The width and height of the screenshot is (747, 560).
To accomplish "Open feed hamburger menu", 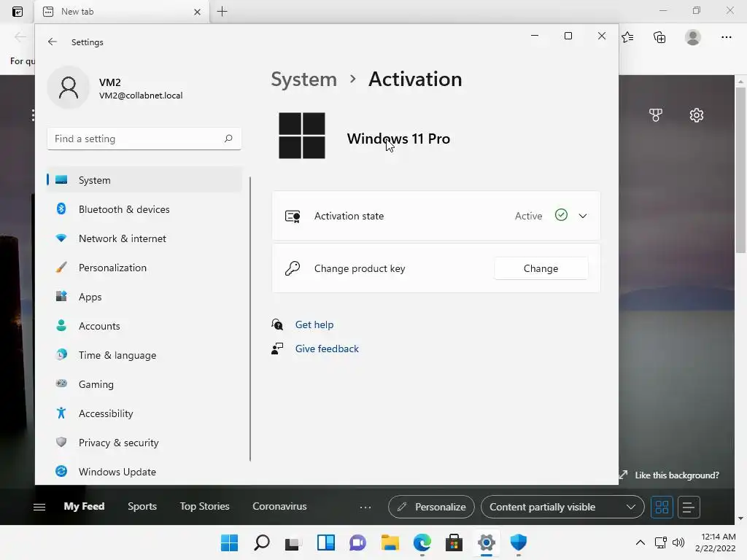I will pyautogui.click(x=39, y=507).
